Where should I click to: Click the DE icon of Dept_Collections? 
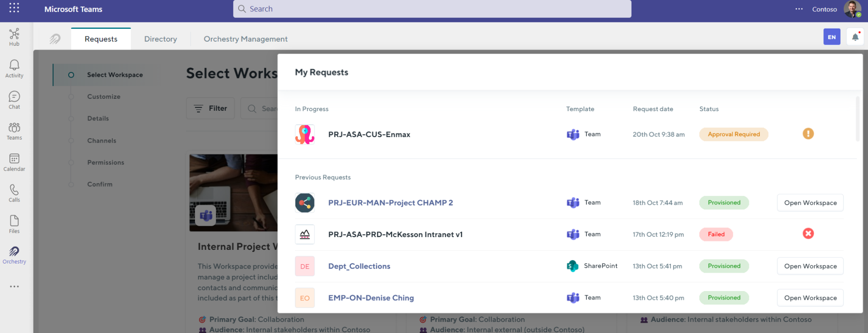(305, 266)
